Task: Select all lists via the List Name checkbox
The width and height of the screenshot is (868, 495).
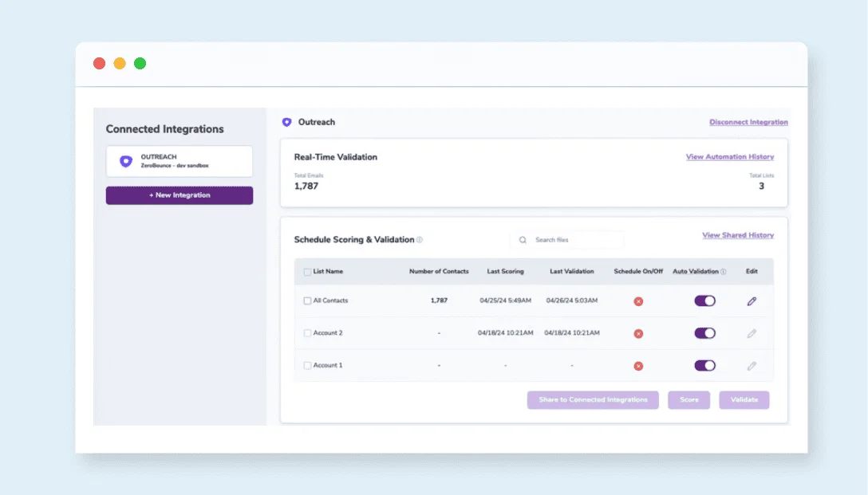Action: click(307, 271)
